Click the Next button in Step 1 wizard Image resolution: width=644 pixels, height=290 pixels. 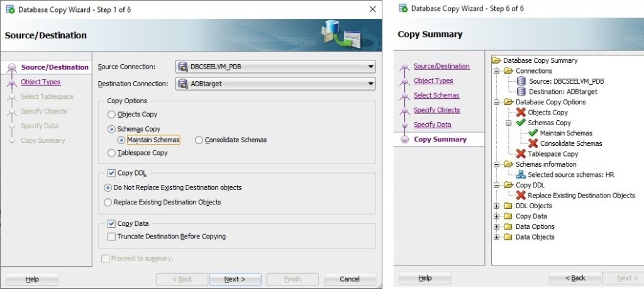[235, 279]
